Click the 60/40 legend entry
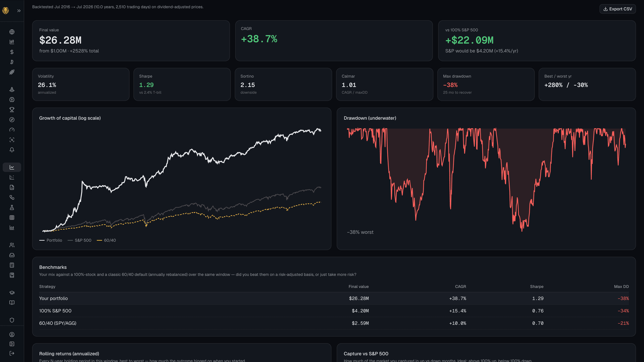Screen dimensions: 644x362 [x=106, y=240]
